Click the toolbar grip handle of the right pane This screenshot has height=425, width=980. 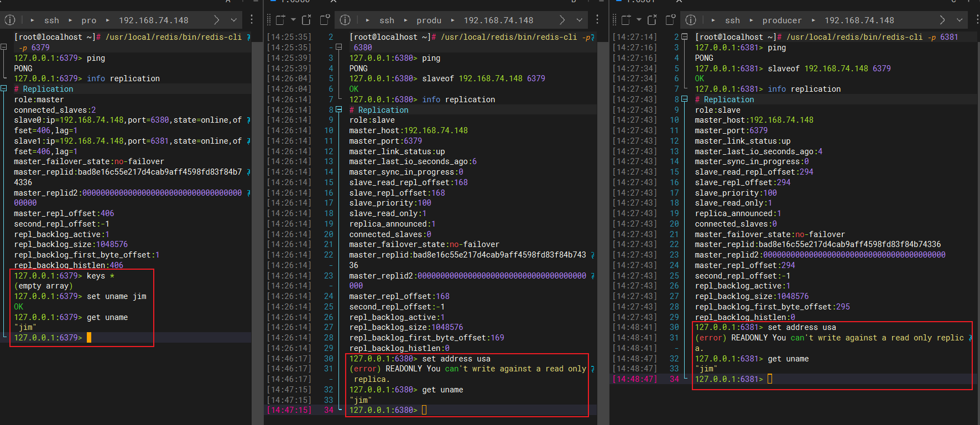pyautogui.click(x=614, y=20)
